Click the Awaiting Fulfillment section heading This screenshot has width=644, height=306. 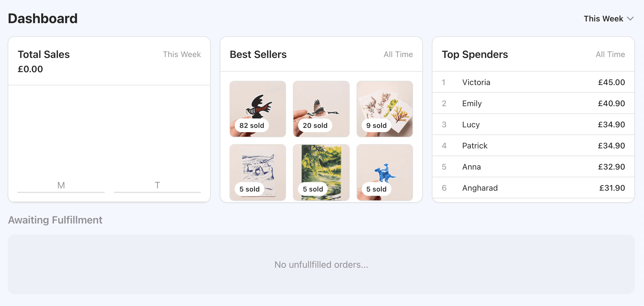55,220
